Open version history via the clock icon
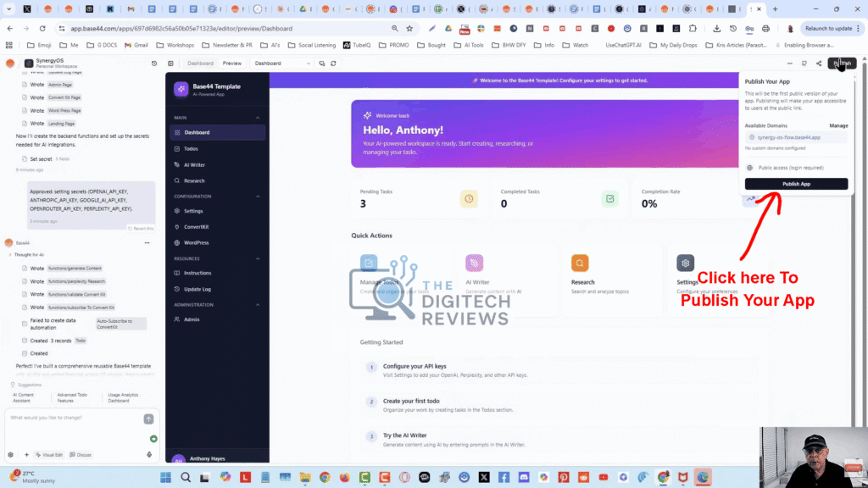Image resolution: width=868 pixels, height=488 pixels. 155,63
